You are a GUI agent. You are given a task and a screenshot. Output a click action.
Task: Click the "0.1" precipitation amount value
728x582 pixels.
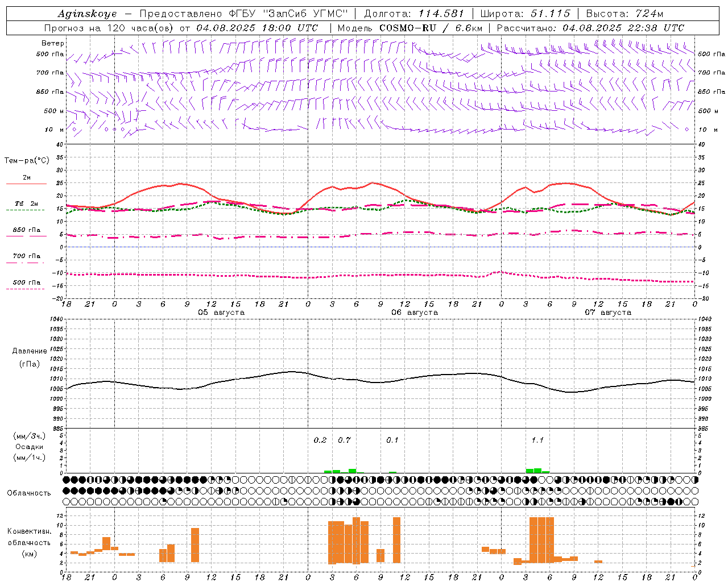pos(392,440)
